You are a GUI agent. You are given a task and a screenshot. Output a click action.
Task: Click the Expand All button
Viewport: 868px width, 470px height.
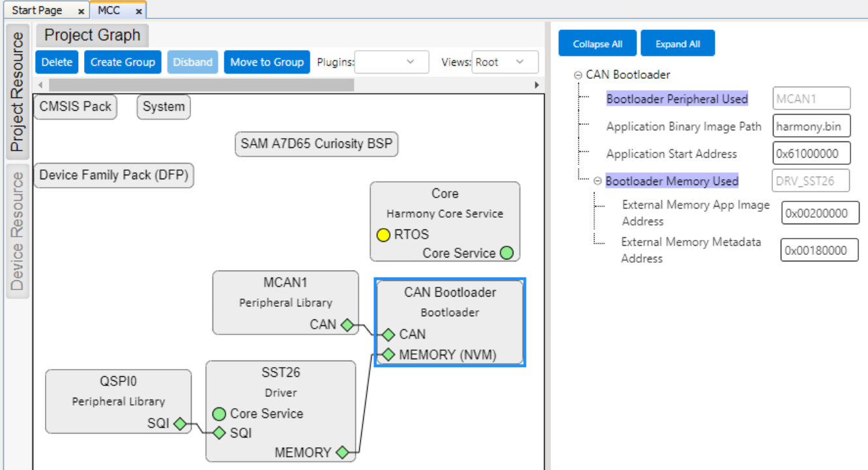[x=678, y=44]
